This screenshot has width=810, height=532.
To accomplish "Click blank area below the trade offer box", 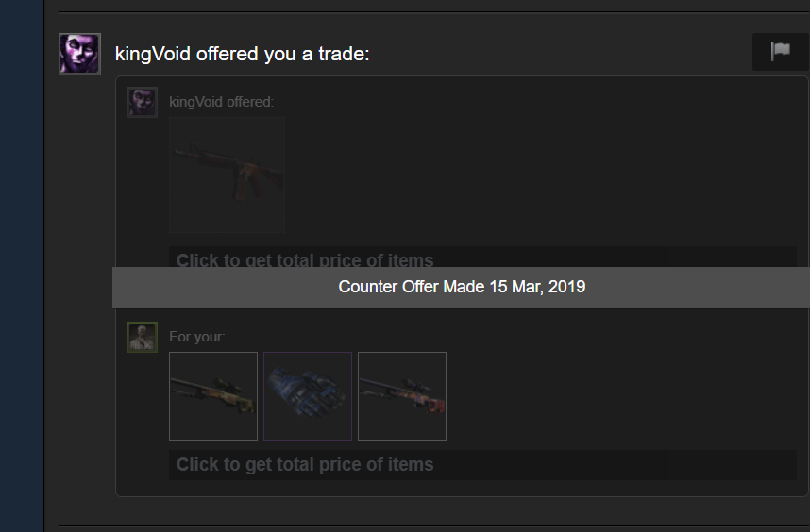I will click(434, 511).
